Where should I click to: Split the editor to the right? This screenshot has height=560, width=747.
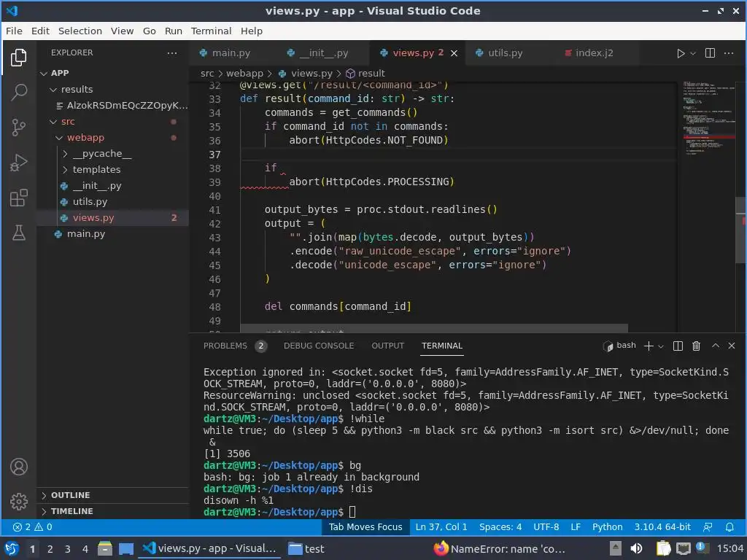tap(710, 52)
